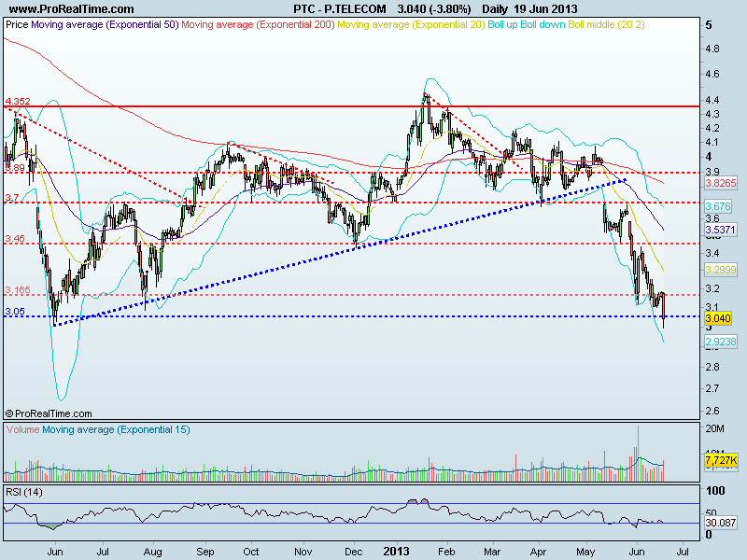Click the Dec month marker on time axis
The width and height of the screenshot is (747, 560).
(354, 552)
